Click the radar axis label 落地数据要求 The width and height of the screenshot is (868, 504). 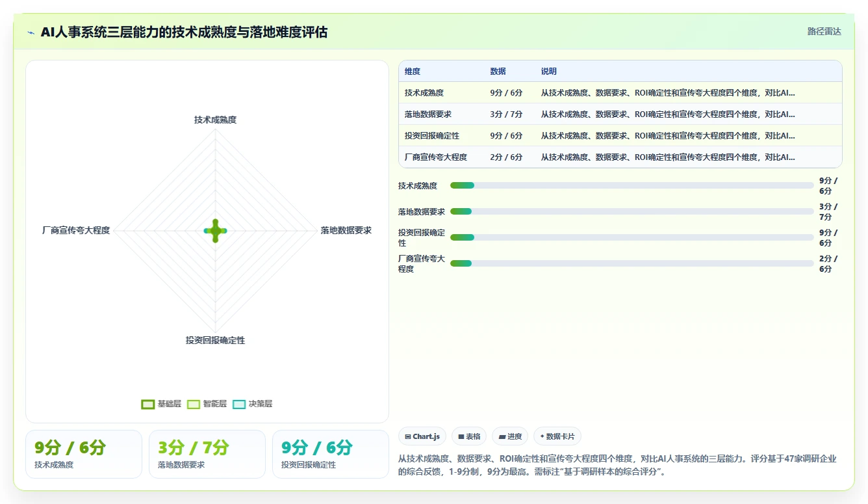346,230
